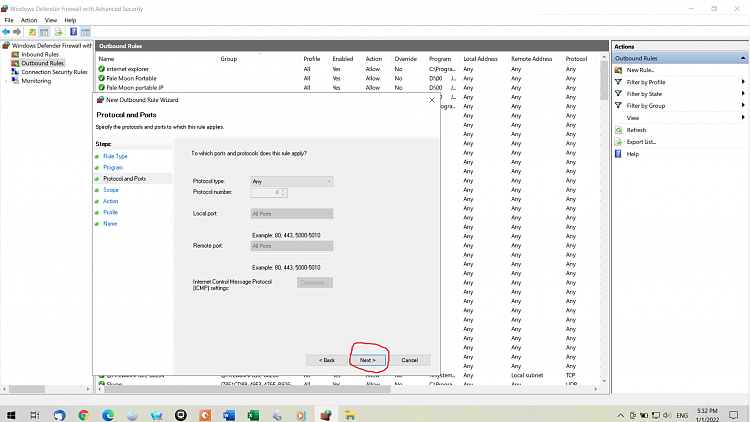Click New Rule... in the Actions pane
Image resolution: width=750 pixels, height=422 pixels.
click(x=640, y=70)
